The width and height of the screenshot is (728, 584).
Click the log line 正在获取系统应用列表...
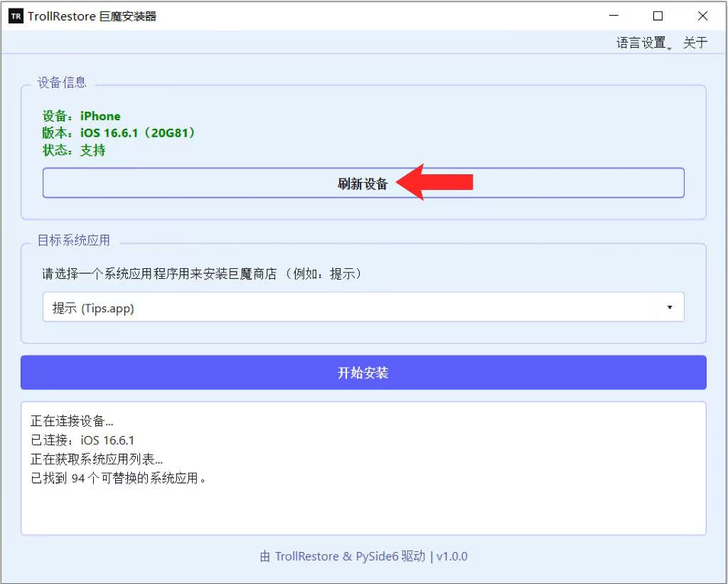(x=97, y=459)
